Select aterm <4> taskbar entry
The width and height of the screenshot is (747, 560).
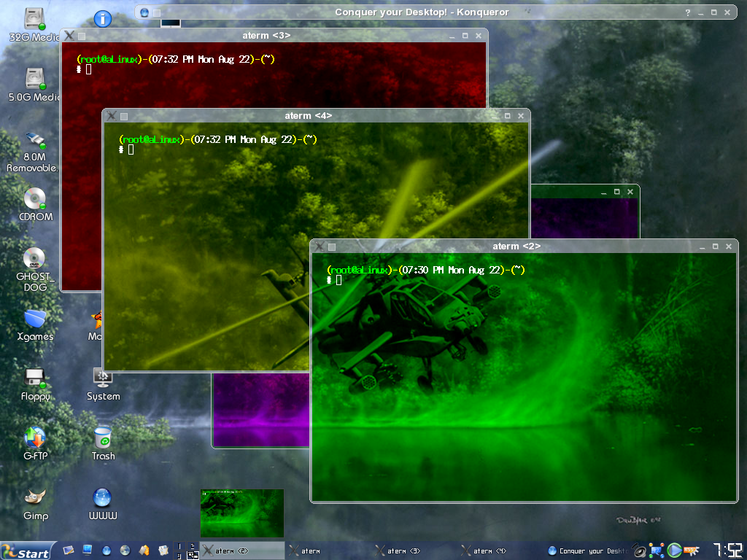pyautogui.click(x=500, y=551)
